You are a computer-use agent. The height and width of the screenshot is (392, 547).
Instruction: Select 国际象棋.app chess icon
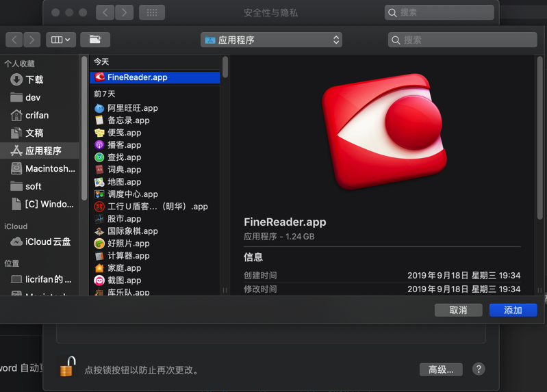99,231
